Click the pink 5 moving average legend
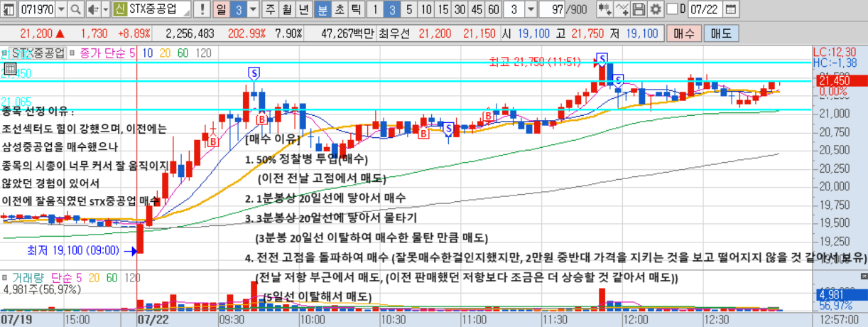868x327 pixels. 133,53
